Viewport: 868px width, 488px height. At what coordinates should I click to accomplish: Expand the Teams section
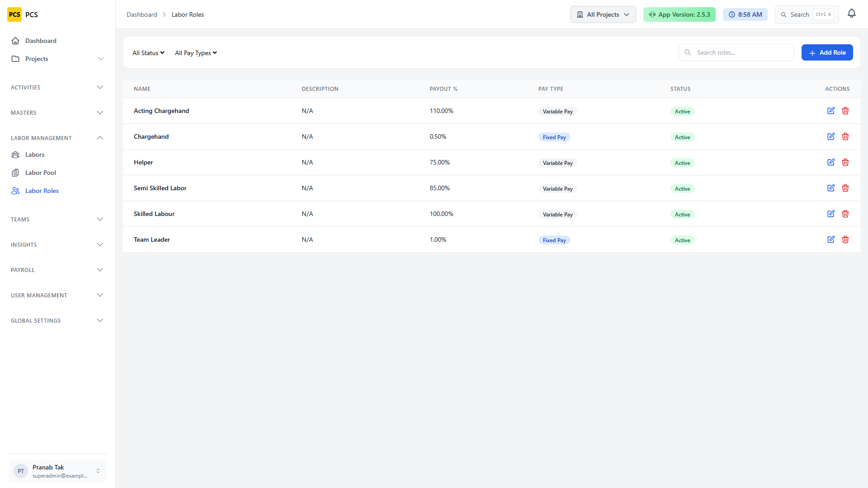(58, 219)
